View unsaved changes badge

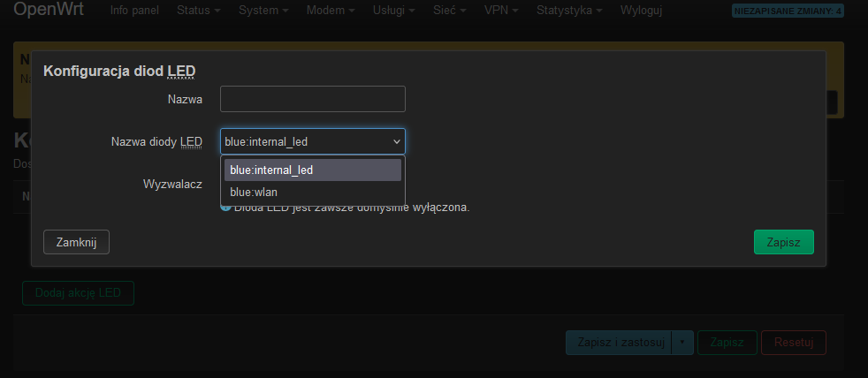(x=788, y=11)
